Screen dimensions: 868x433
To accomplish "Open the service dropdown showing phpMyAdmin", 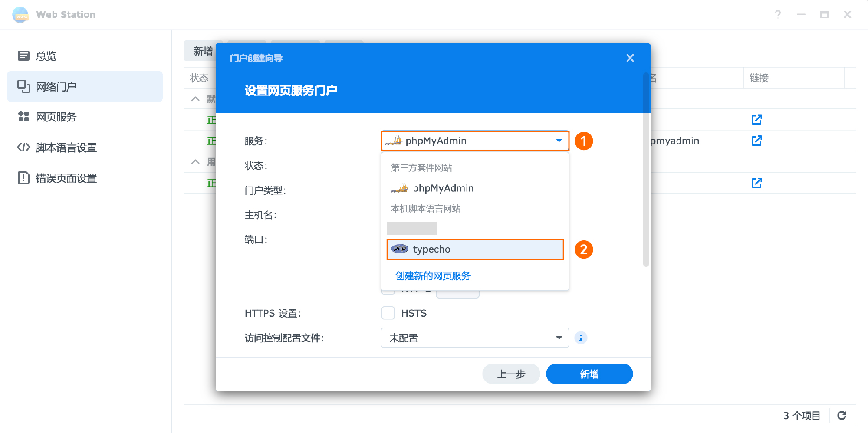I will coord(475,141).
